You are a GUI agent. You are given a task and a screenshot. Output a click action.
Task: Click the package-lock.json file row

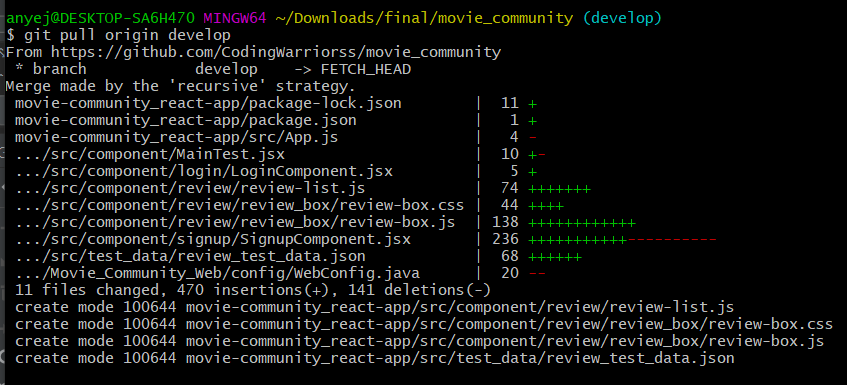(276, 103)
